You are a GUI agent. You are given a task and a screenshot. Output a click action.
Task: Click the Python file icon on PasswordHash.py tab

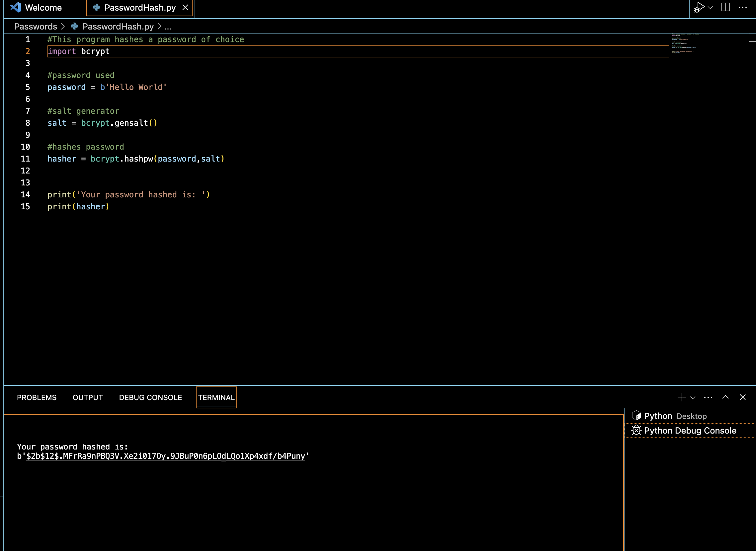pos(96,7)
